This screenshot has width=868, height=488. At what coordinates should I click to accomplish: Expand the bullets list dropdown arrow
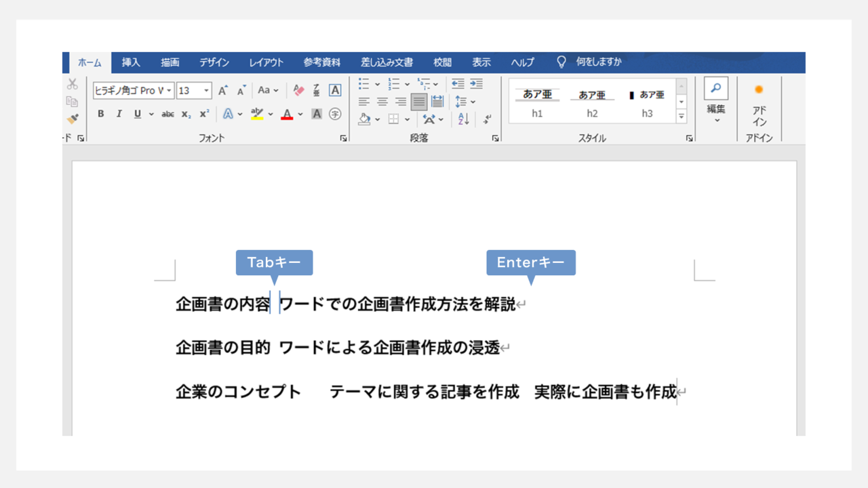point(377,84)
